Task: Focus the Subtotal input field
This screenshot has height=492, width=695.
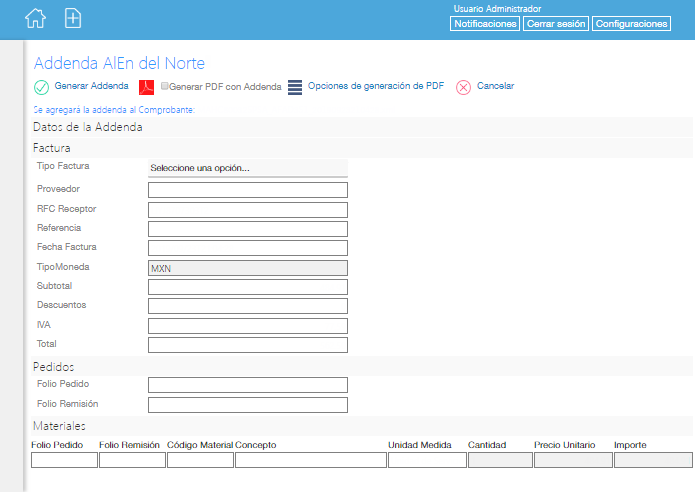Action: coord(248,287)
